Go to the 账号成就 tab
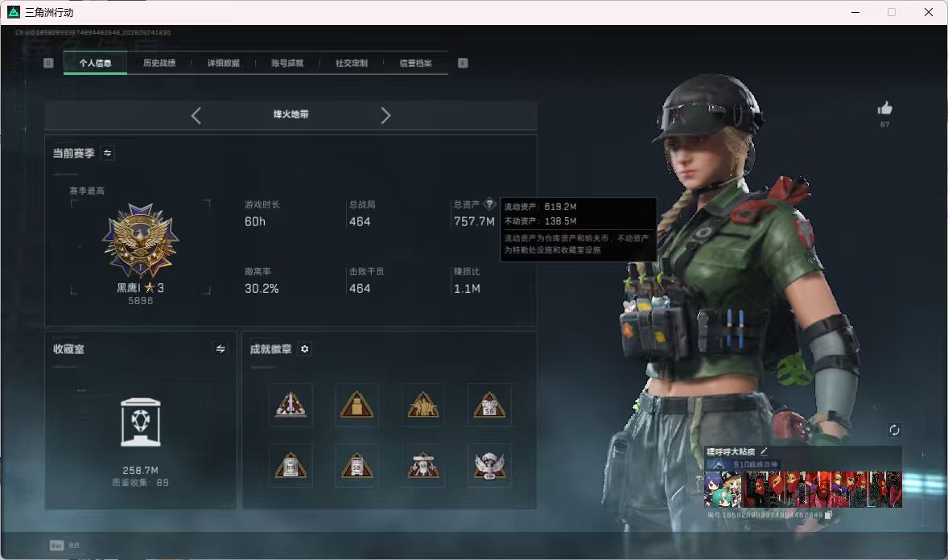The height and width of the screenshot is (560, 948). coord(287,63)
